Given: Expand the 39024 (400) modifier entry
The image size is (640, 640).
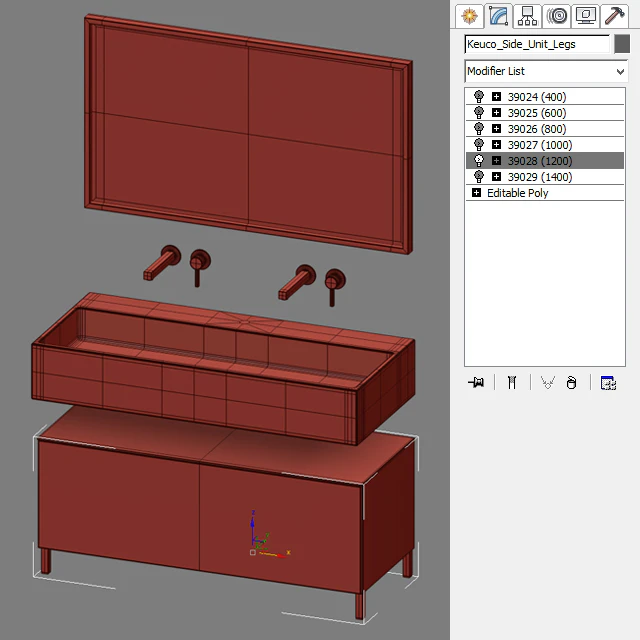Looking at the screenshot, I should point(496,97).
